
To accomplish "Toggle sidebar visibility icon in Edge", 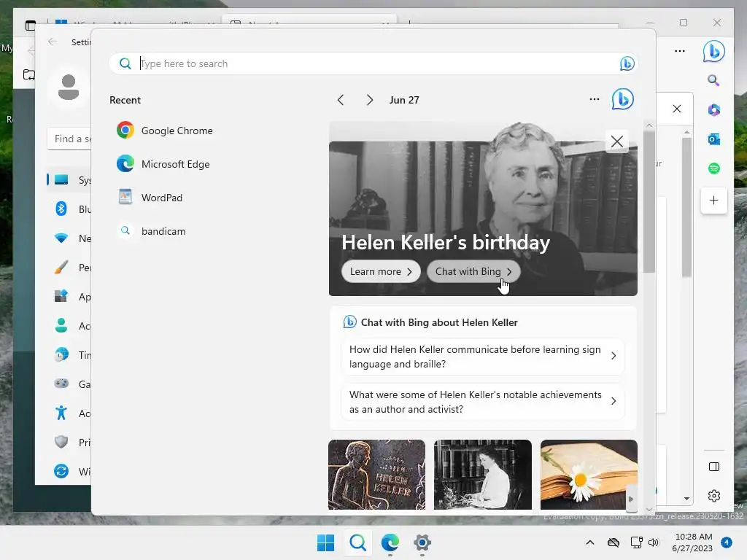I will [713, 467].
